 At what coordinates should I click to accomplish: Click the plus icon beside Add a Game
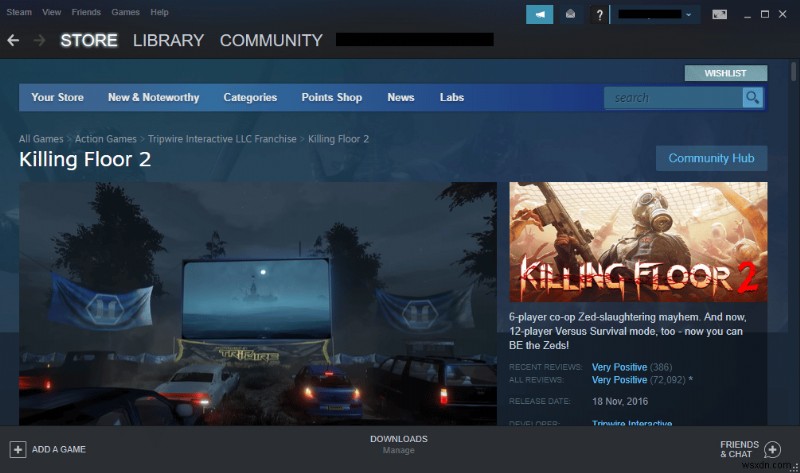pyautogui.click(x=18, y=450)
